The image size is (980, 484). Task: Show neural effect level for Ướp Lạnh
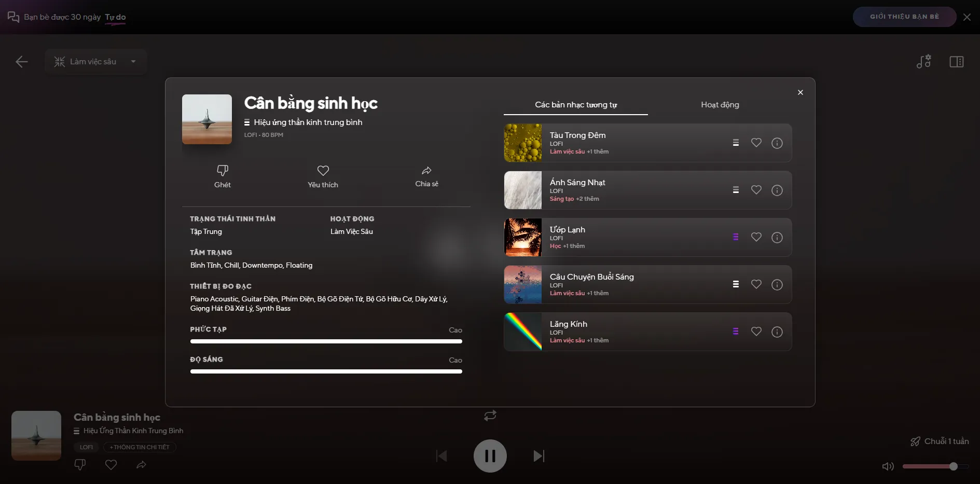[x=735, y=237]
